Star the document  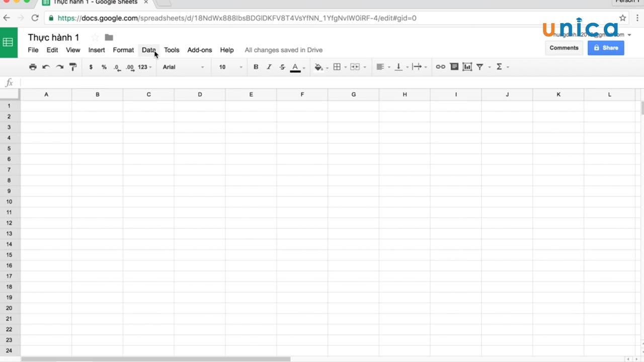[95, 38]
